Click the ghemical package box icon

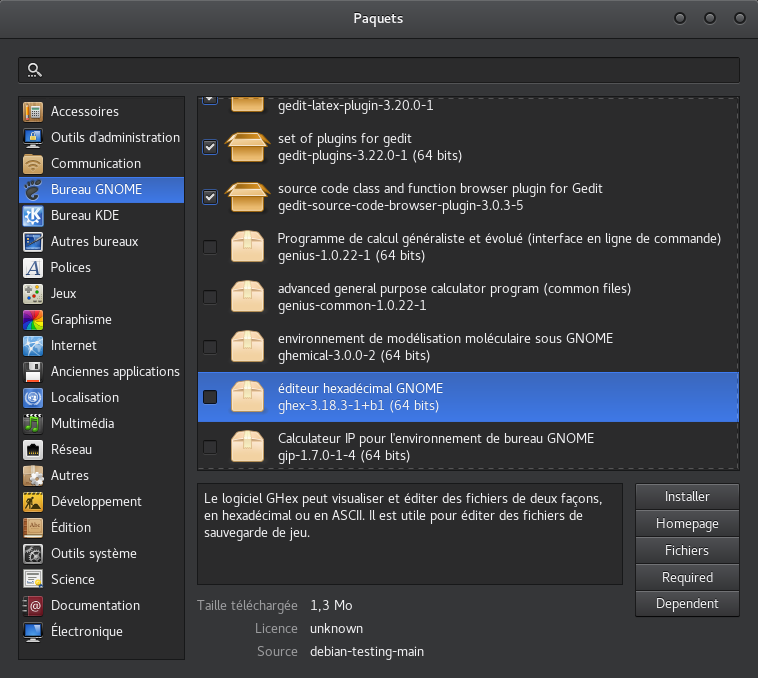(x=247, y=347)
